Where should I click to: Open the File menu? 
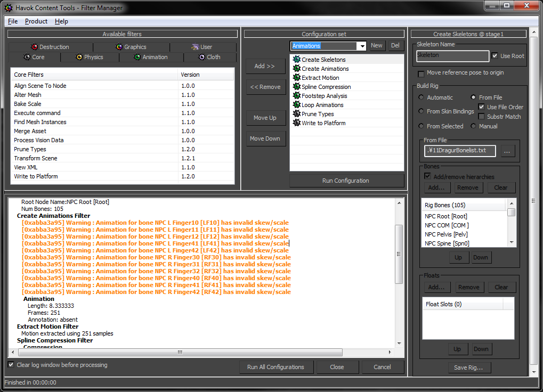coord(13,21)
